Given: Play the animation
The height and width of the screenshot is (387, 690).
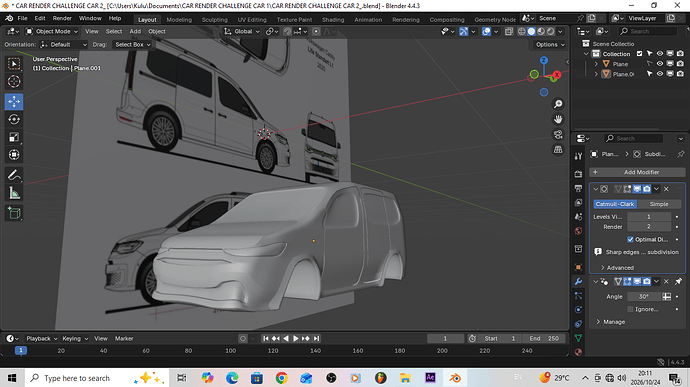Looking at the screenshot, I should 296,339.
